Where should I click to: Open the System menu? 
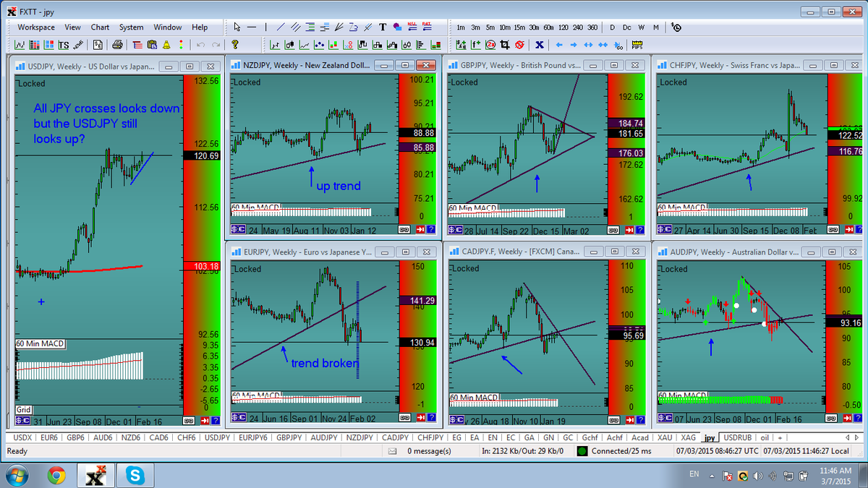point(131,27)
